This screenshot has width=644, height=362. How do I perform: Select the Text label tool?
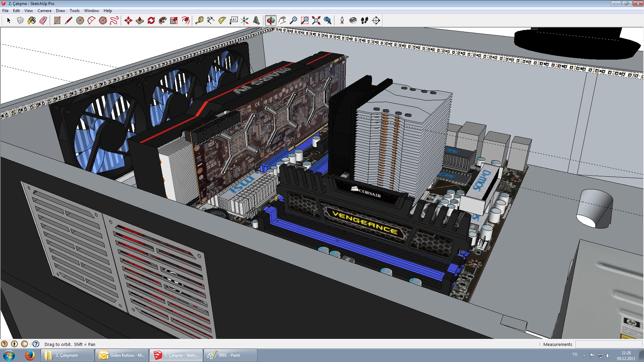(x=234, y=20)
